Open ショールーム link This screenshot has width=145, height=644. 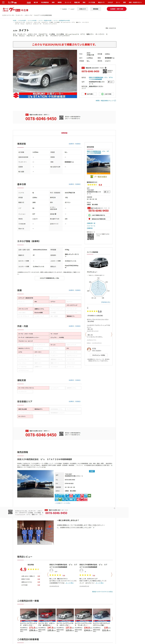point(91,226)
